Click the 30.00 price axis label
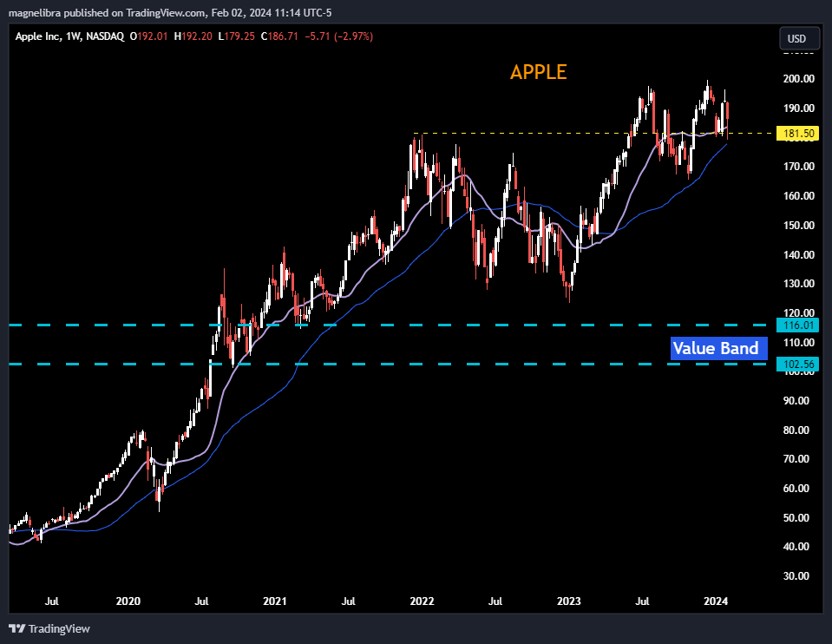This screenshot has width=832, height=644. click(x=796, y=576)
